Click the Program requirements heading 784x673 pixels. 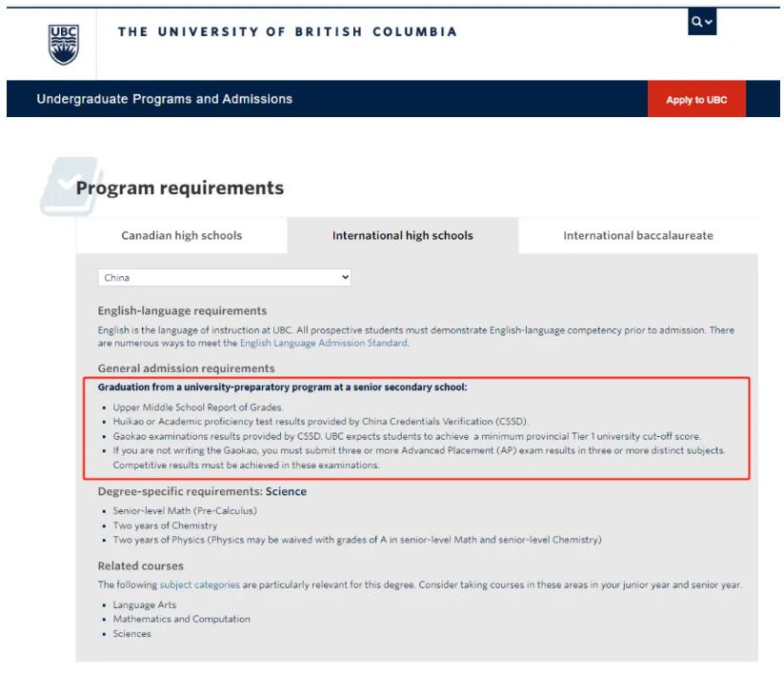180,188
